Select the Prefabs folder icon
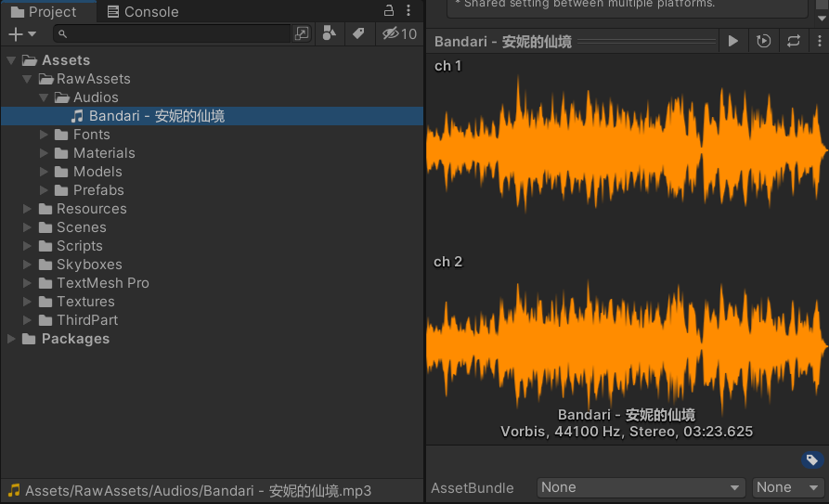The image size is (829, 504). [x=62, y=190]
